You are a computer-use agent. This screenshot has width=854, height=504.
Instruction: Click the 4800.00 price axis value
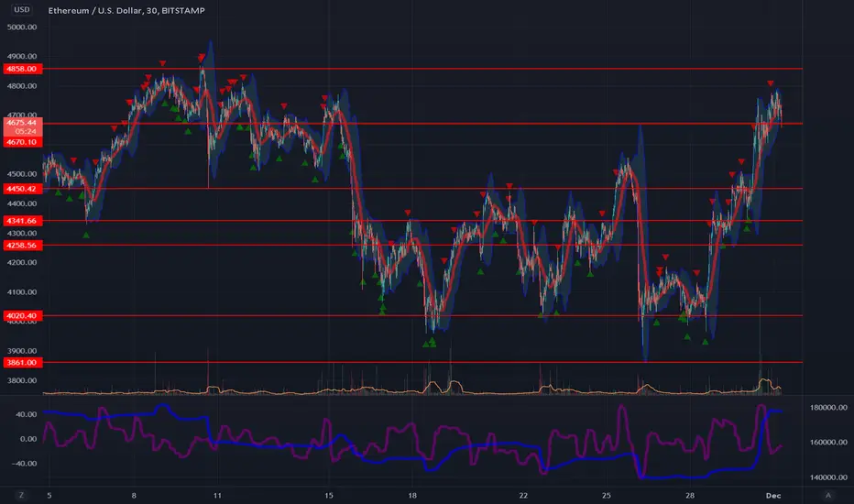click(x=22, y=85)
